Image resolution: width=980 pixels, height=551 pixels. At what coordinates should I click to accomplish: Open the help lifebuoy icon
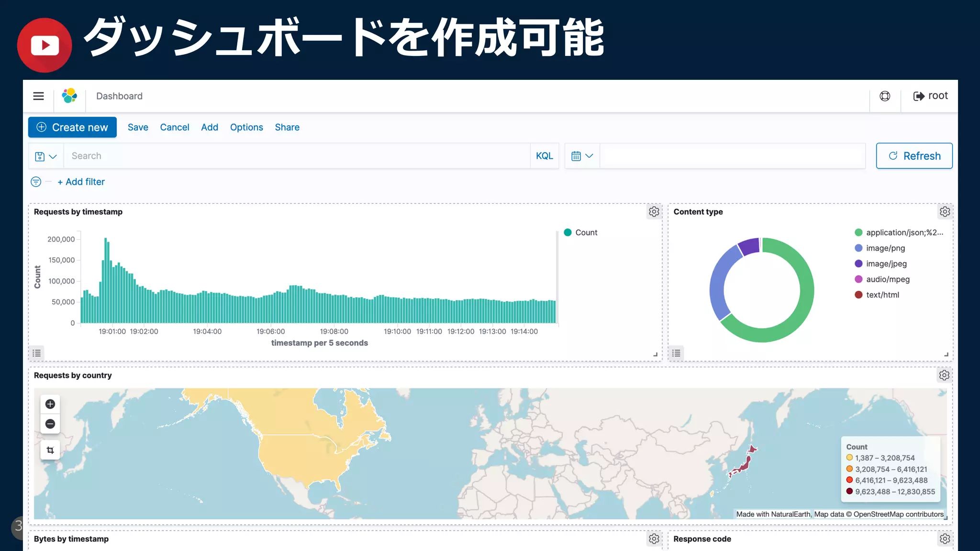(885, 96)
